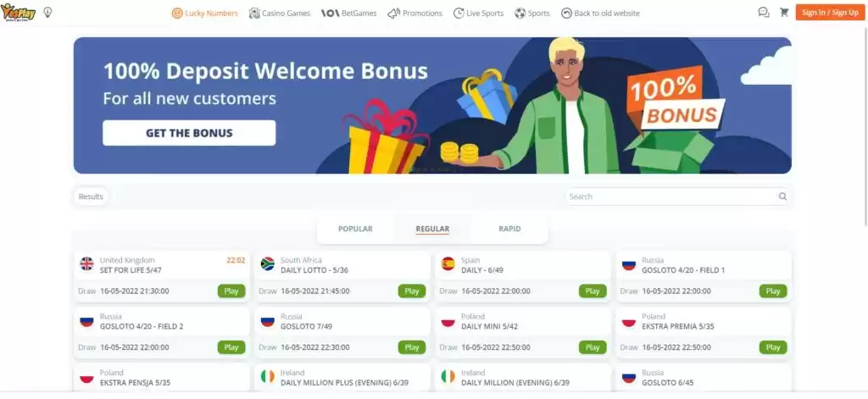The image size is (868, 399).
Task: Click GET THE BONUS button
Action: (x=189, y=133)
